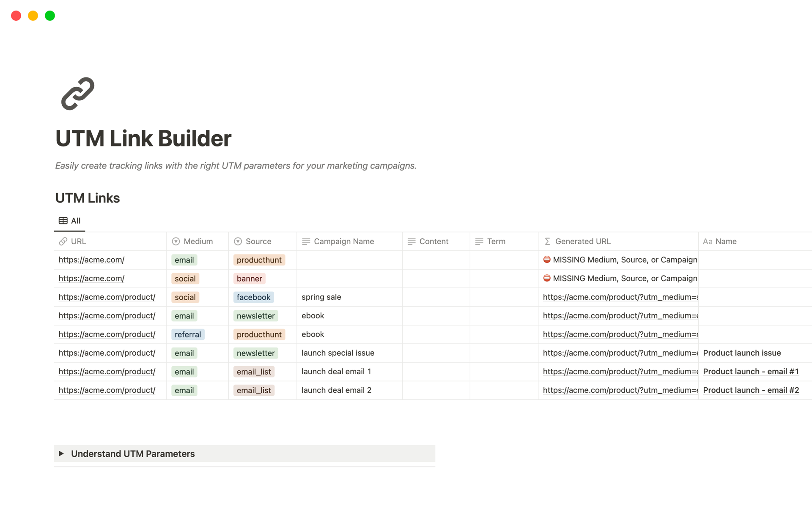Click the link icon above the page title
Image resolution: width=812 pixels, height=508 pixels.
tap(77, 93)
